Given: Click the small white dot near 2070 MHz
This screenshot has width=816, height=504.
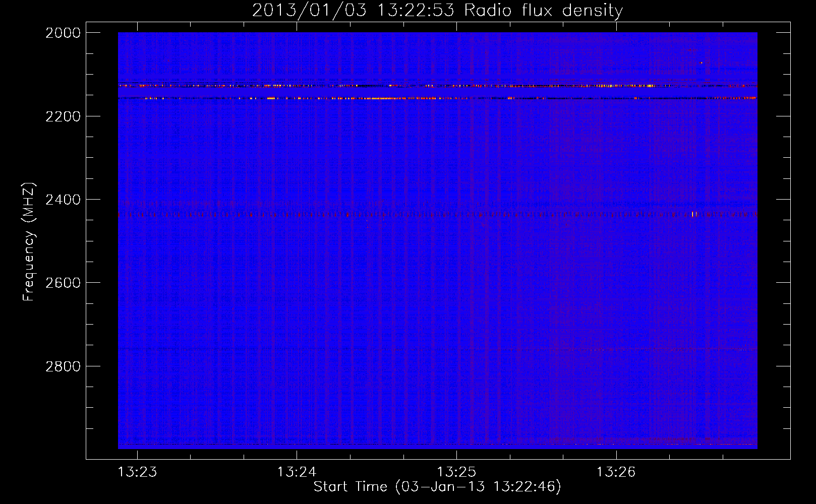Looking at the screenshot, I should (701, 63).
